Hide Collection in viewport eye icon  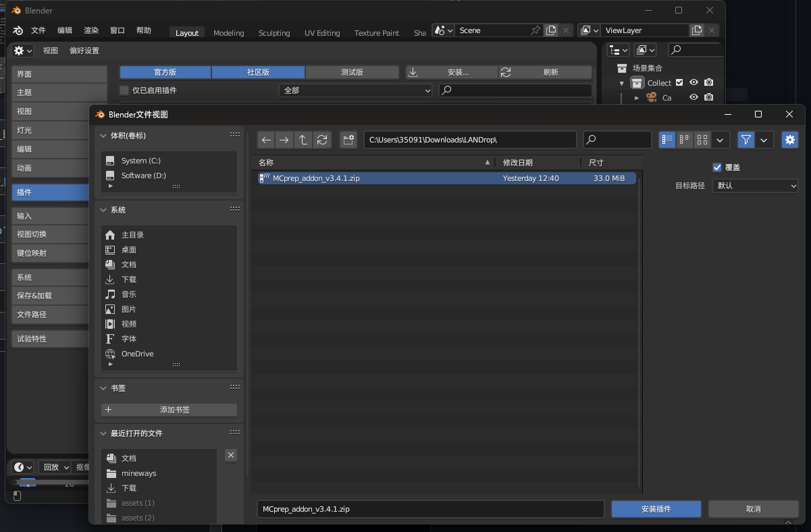click(x=694, y=82)
